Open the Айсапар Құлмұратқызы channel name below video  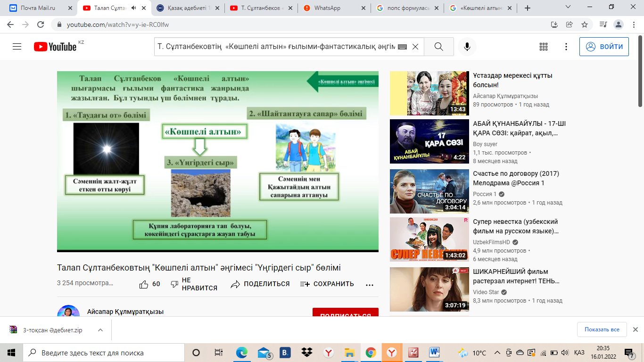pos(125,312)
